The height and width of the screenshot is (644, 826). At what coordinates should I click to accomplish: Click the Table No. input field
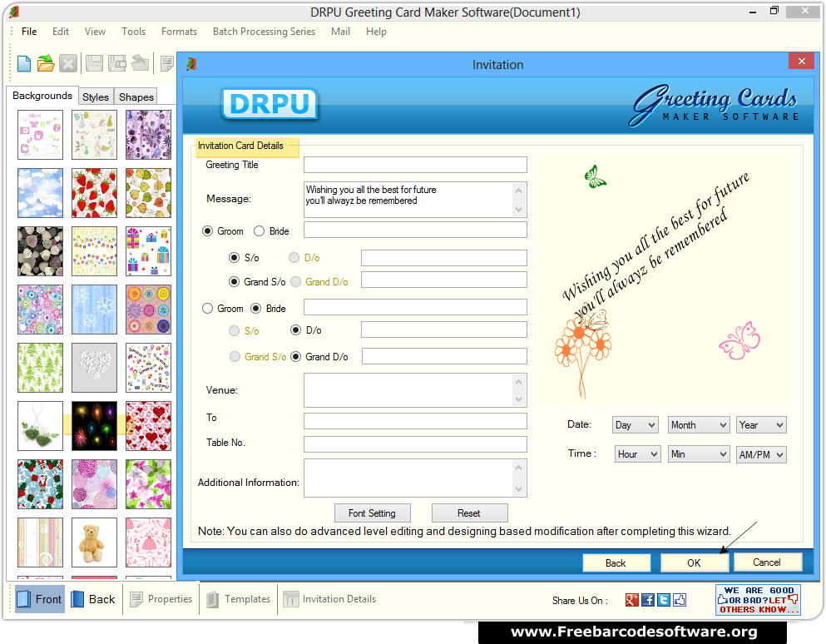tap(415, 444)
